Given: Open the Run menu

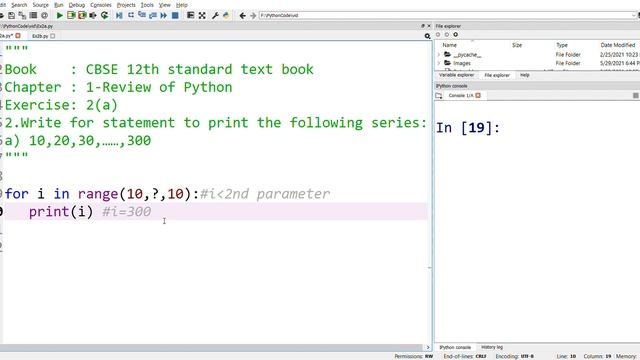Looking at the screenshot, I should (x=59, y=5).
